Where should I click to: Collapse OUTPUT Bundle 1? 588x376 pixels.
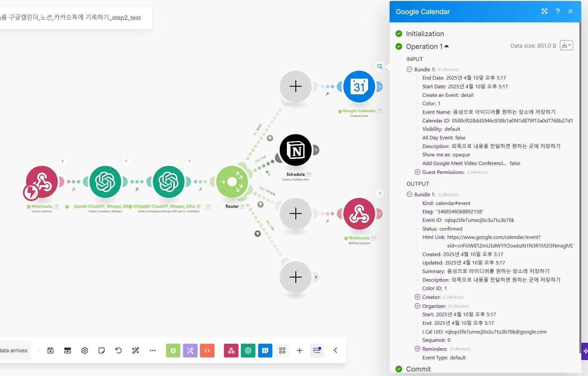409,194
